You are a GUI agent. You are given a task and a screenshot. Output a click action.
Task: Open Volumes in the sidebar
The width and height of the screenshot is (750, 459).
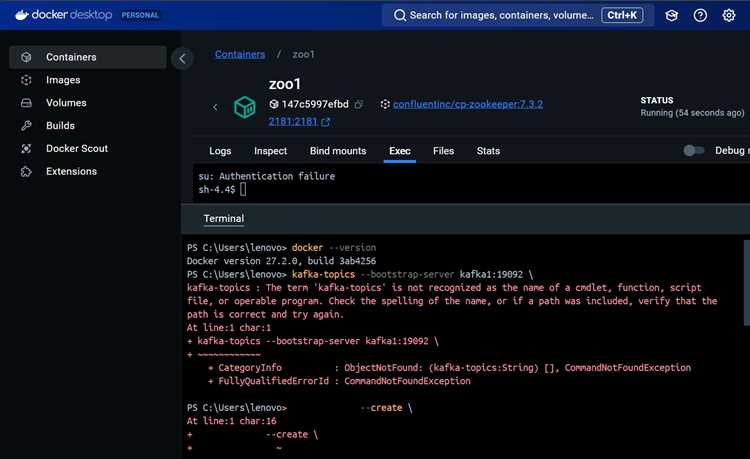tap(88, 103)
